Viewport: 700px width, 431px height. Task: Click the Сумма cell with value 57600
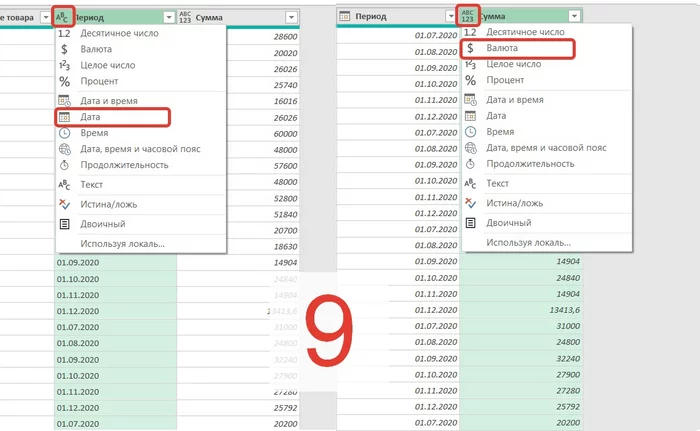point(263,166)
